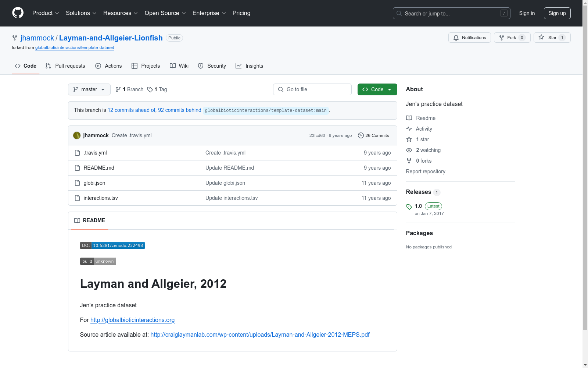This screenshot has height=368, width=588.
Task: Click the bell icon in Notifications button
Action: pos(456,38)
